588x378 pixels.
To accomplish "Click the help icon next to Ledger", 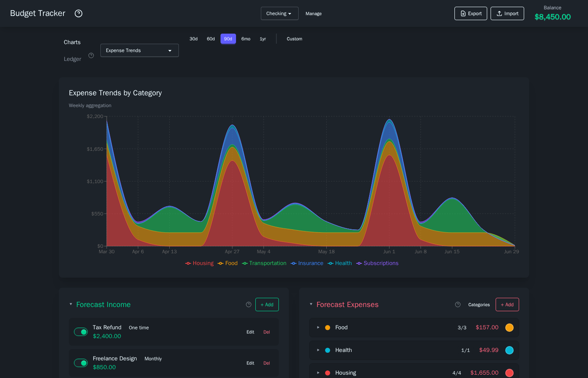I will 91,55.
